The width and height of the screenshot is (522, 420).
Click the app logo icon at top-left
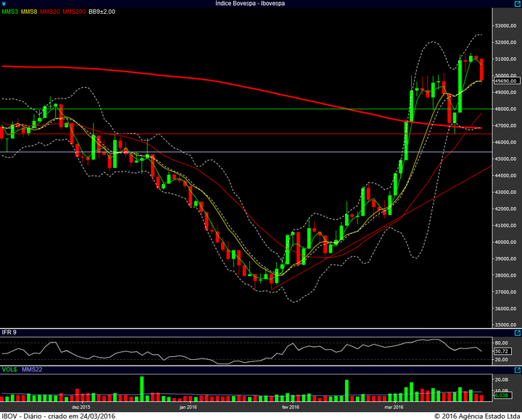click(x=4, y=4)
